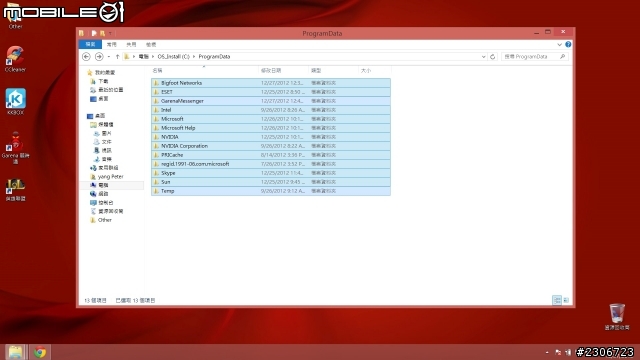Sort by Date modified column header

coord(283,71)
